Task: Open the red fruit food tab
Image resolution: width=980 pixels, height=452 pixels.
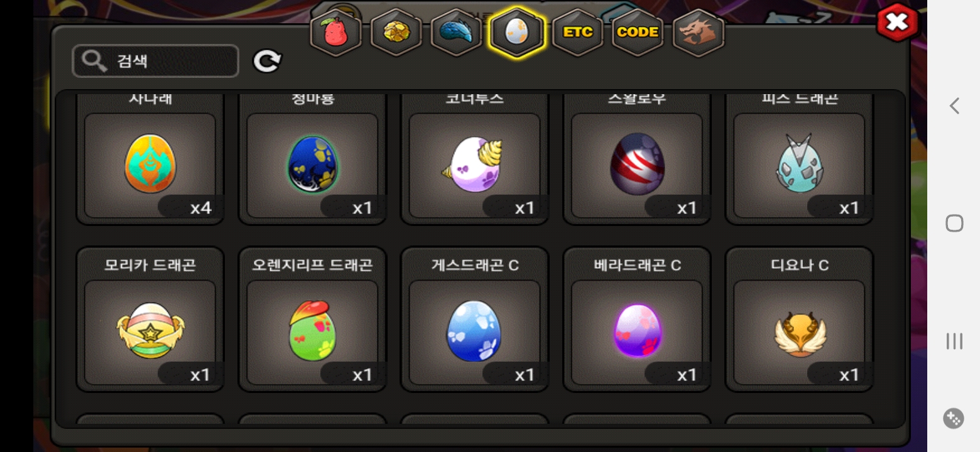Action: pos(336,33)
